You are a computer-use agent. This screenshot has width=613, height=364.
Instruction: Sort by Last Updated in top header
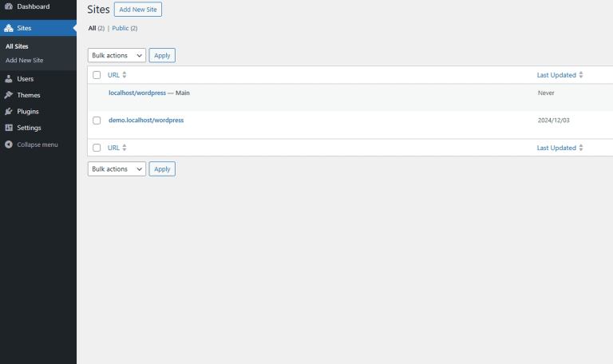click(x=556, y=75)
